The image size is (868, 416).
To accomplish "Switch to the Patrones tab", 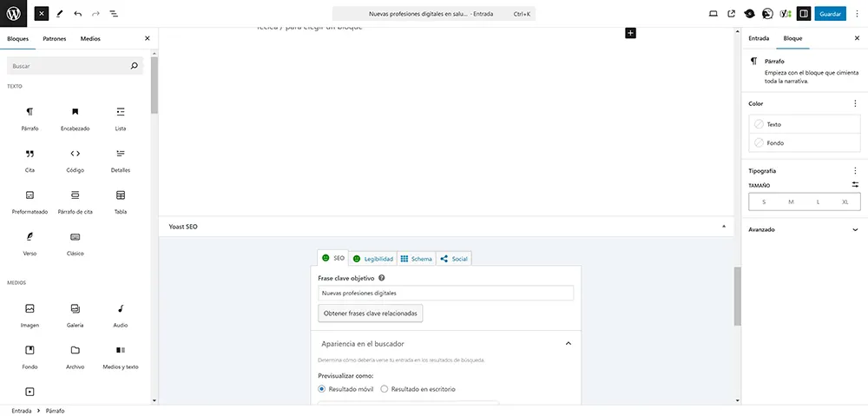I will [x=55, y=39].
